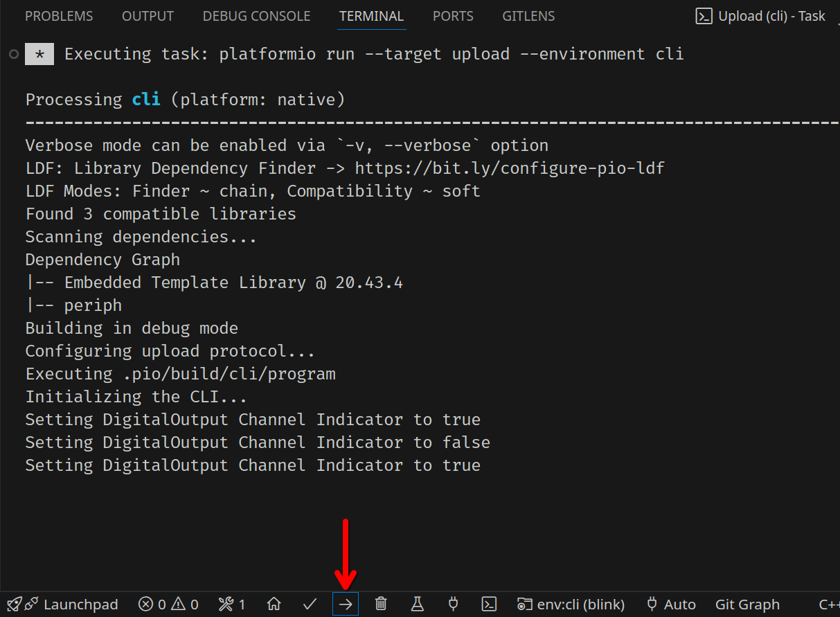Select the Upload (cli) task terminal

pos(761,16)
